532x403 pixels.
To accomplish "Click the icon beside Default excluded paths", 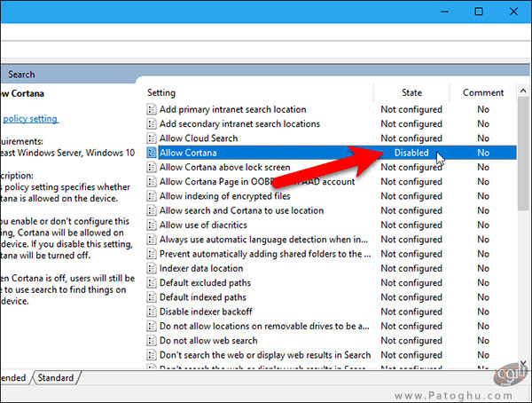I will 152,282.
